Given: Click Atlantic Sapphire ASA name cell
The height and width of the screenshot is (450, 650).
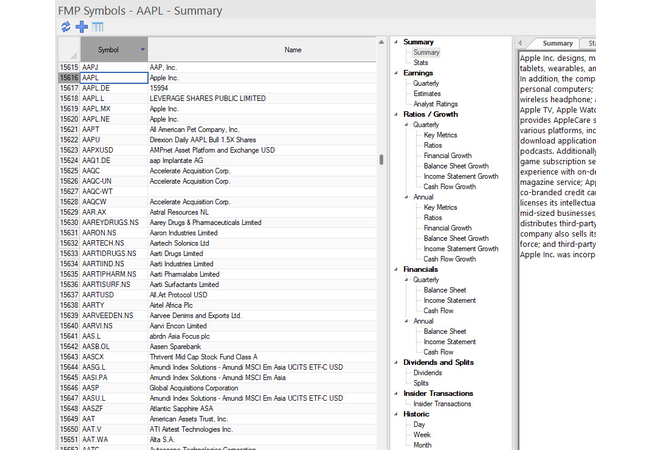Looking at the screenshot, I should tap(262, 409).
